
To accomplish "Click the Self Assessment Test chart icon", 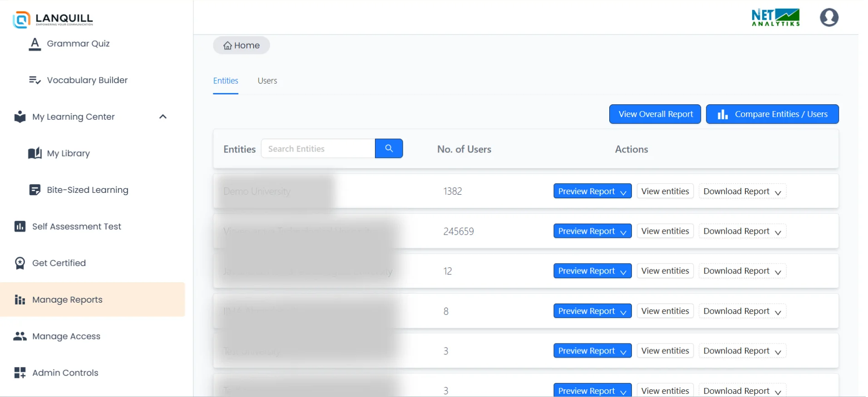I will pyautogui.click(x=20, y=226).
